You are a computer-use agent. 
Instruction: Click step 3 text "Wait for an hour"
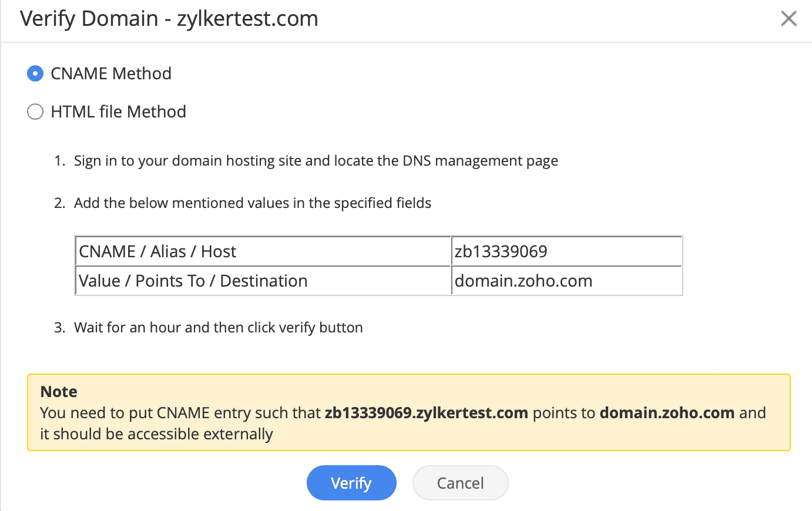(x=218, y=328)
